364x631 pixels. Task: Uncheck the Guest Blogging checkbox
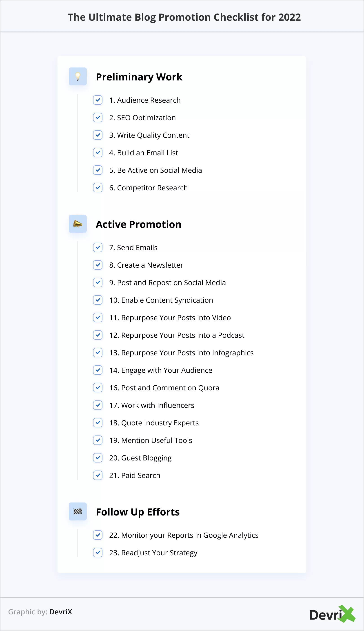[x=98, y=458]
